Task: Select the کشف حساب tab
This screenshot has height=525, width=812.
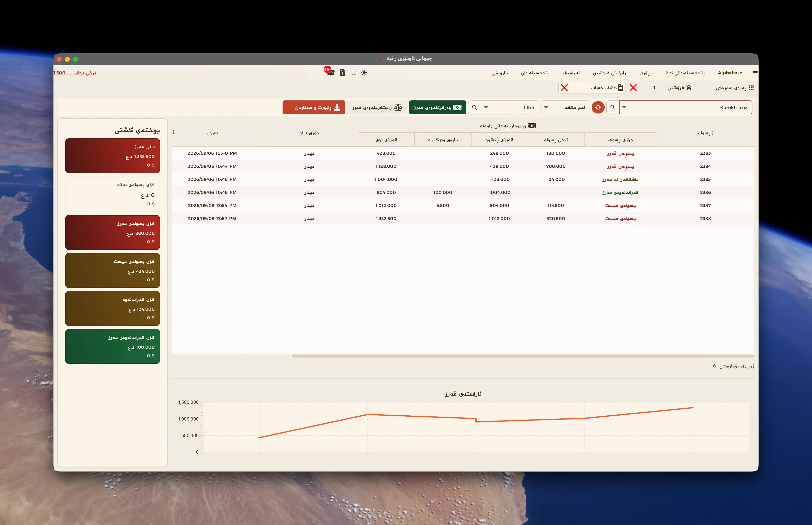Action: (x=592, y=88)
